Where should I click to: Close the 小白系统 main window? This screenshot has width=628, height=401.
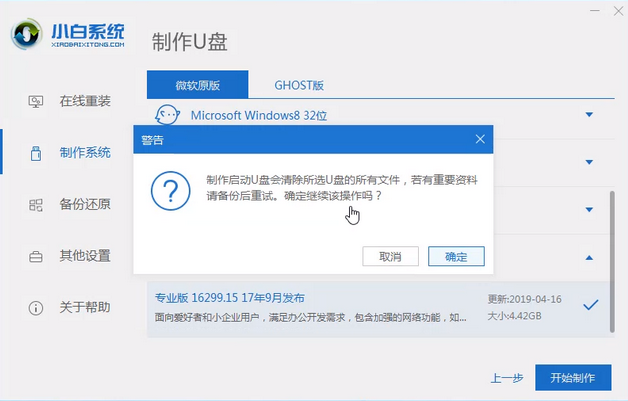coord(618,11)
